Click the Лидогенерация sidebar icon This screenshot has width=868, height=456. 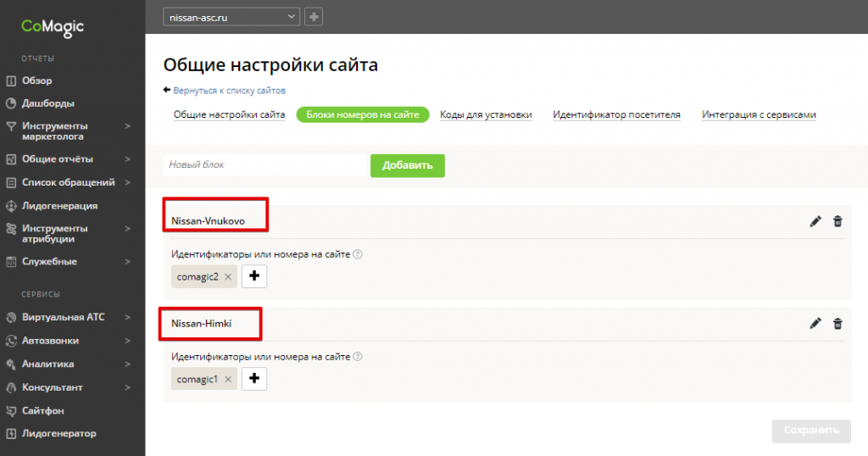11,206
